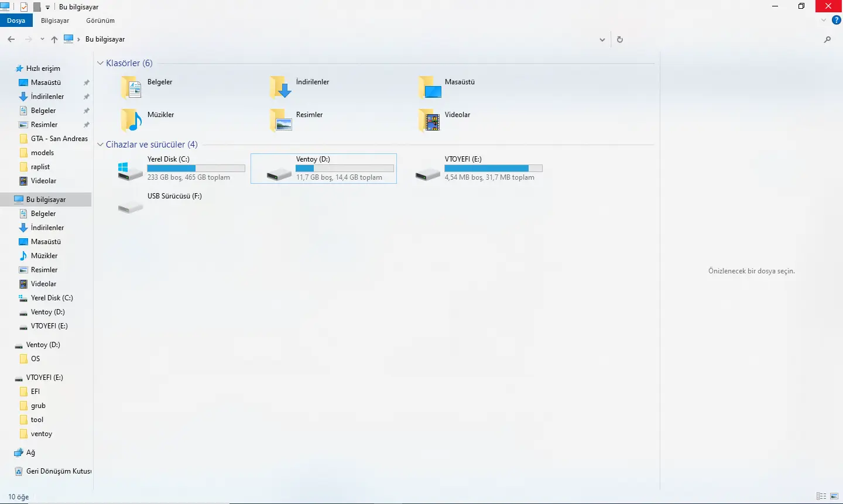The width and height of the screenshot is (843, 504).
Task: Click the search magnifier icon
Action: [827, 39]
